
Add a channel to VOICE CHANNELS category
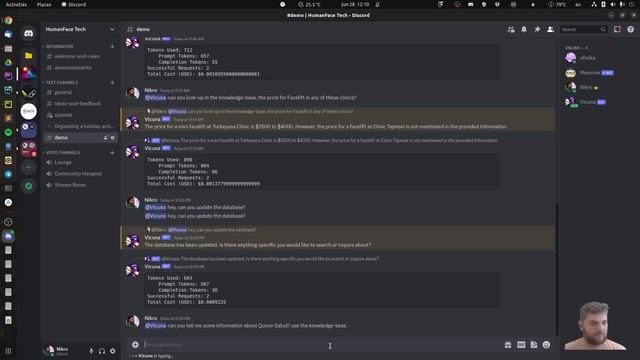click(x=112, y=153)
